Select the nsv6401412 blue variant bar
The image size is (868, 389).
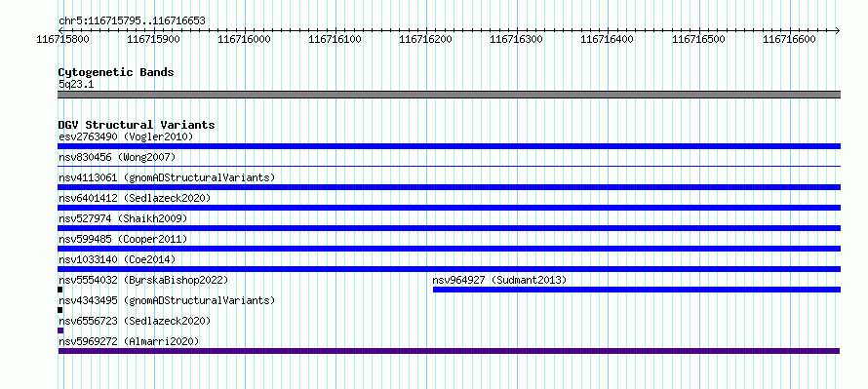449,208
